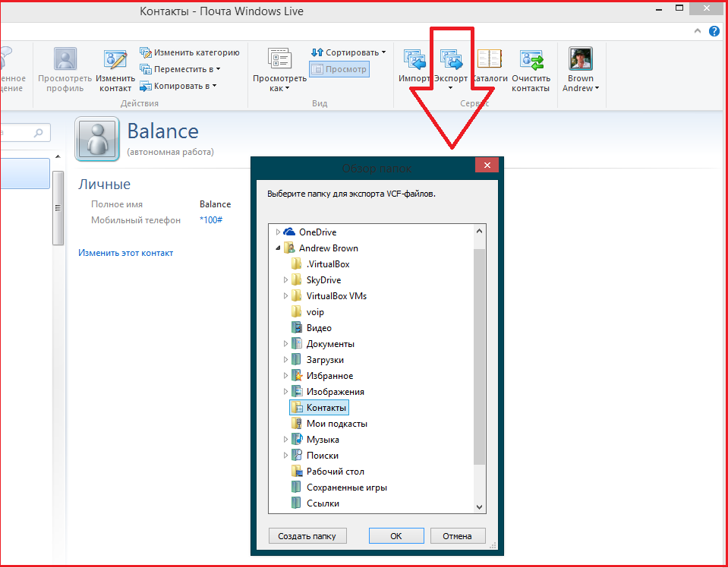
Task: Click the Изменить этот контакт link
Action: pyautogui.click(x=125, y=253)
